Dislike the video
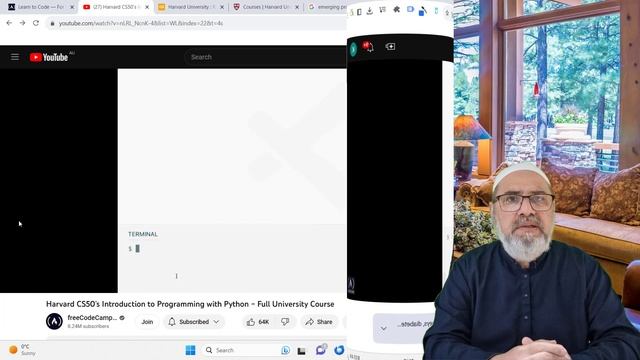 [285, 322]
